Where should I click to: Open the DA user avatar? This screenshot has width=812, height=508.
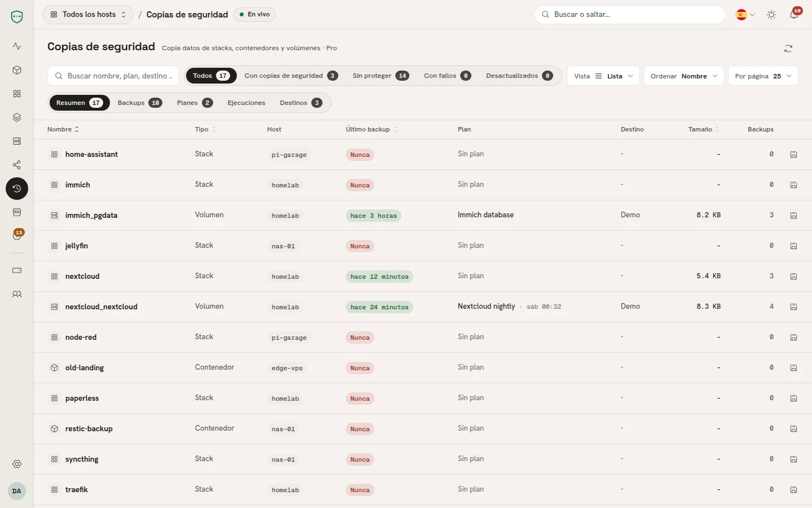(x=17, y=491)
